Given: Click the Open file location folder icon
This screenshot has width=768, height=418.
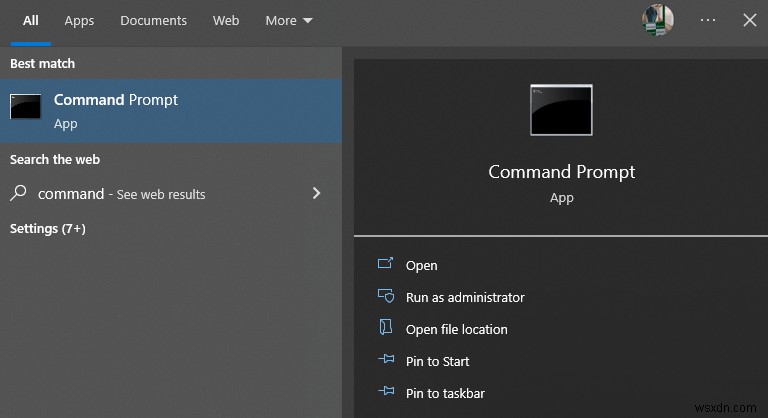Looking at the screenshot, I should (386, 329).
